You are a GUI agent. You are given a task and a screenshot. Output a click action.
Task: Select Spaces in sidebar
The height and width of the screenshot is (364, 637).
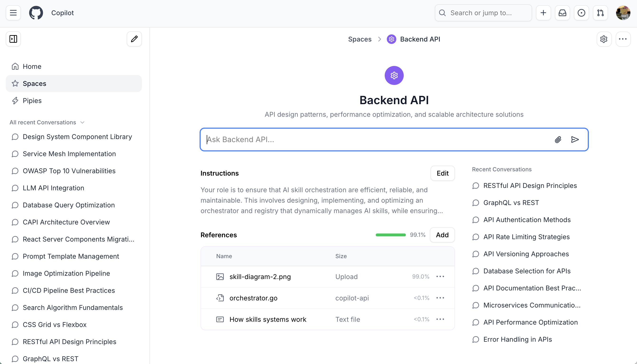[74, 84]
